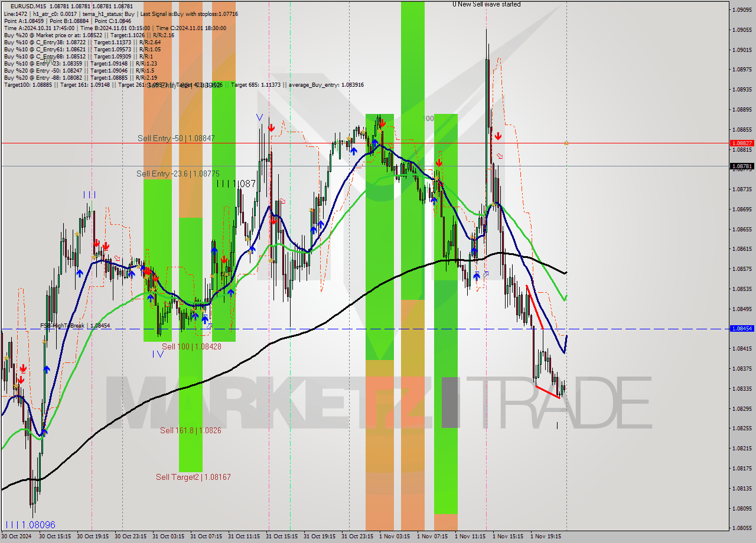Click the '| | | 1.08096' low label

[30, 525]
